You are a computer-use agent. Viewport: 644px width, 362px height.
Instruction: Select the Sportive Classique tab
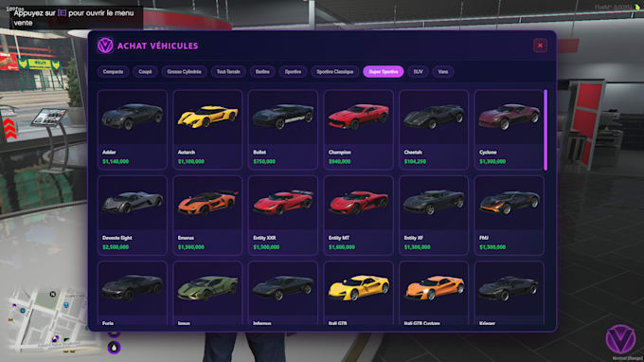coord(334,71)
